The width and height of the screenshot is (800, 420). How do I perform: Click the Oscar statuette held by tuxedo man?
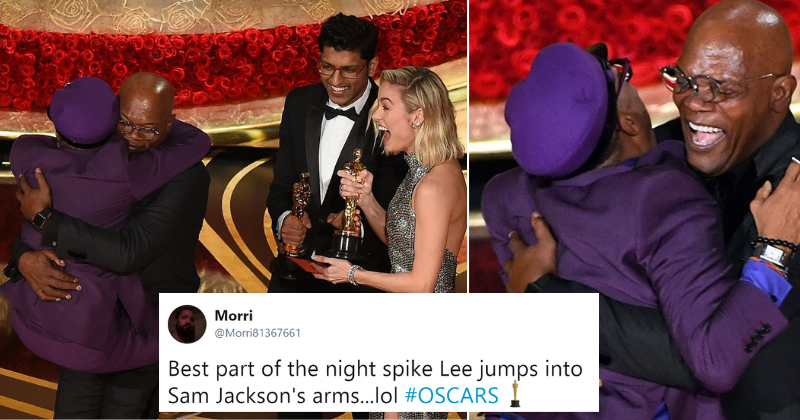tap(297, 214)
